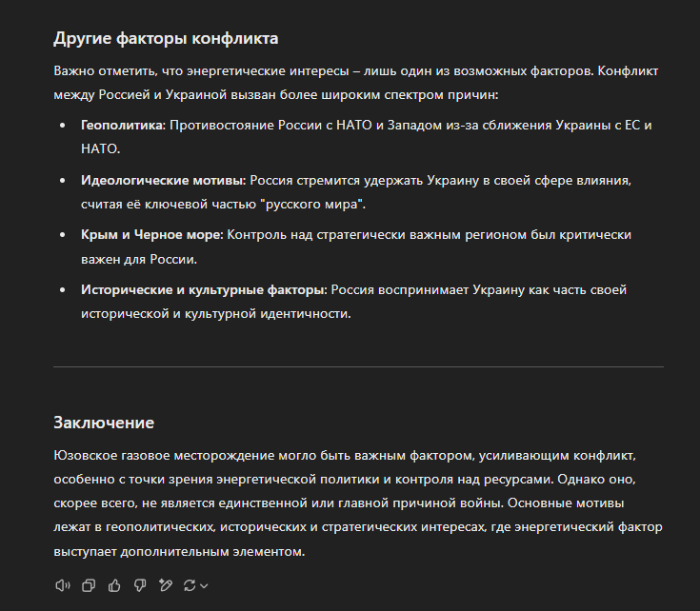
Task: Click the thumbs down icon
Action: pyautogui.click(x=139, y=585)
